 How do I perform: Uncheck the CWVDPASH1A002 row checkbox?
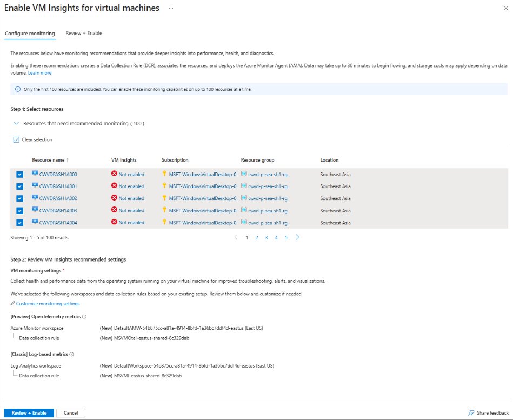tap(19, 198)
